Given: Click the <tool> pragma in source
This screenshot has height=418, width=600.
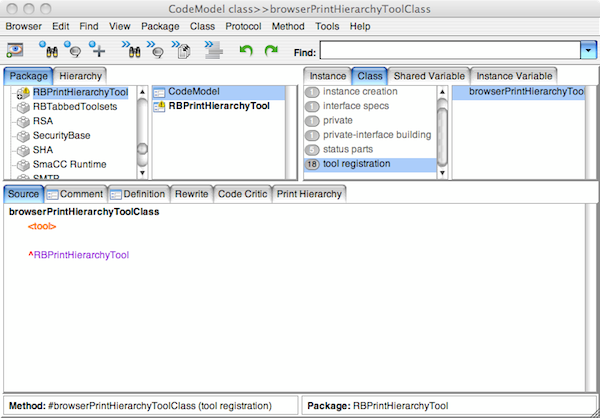Looking at the screenshot, I should (42, 227).
